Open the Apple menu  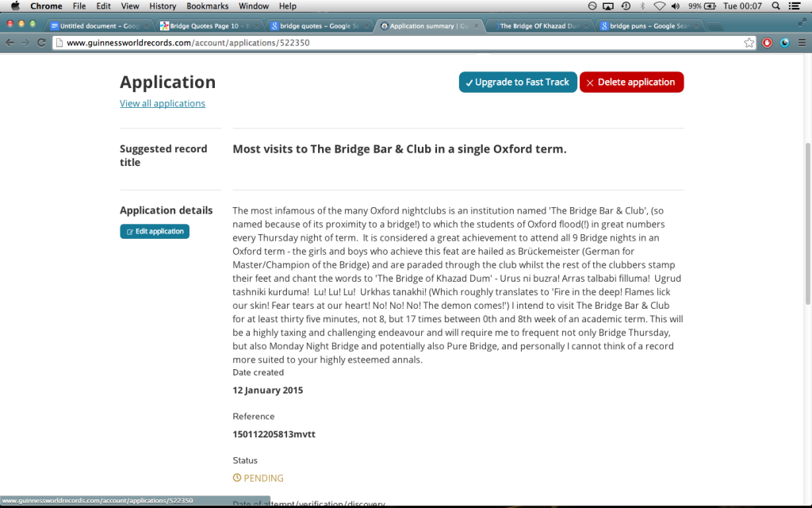coord(15,6)
